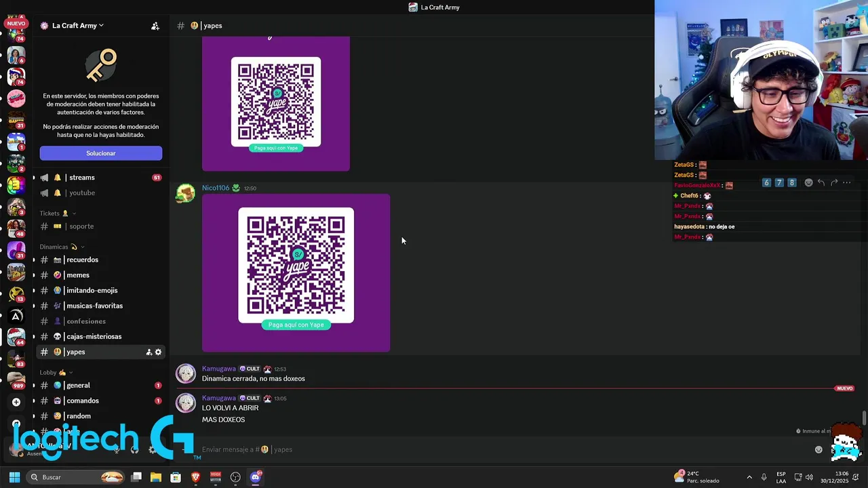The image size is (868, 488).
Task: Open the Discord icon in taskbar
Action: coord(256,477)
